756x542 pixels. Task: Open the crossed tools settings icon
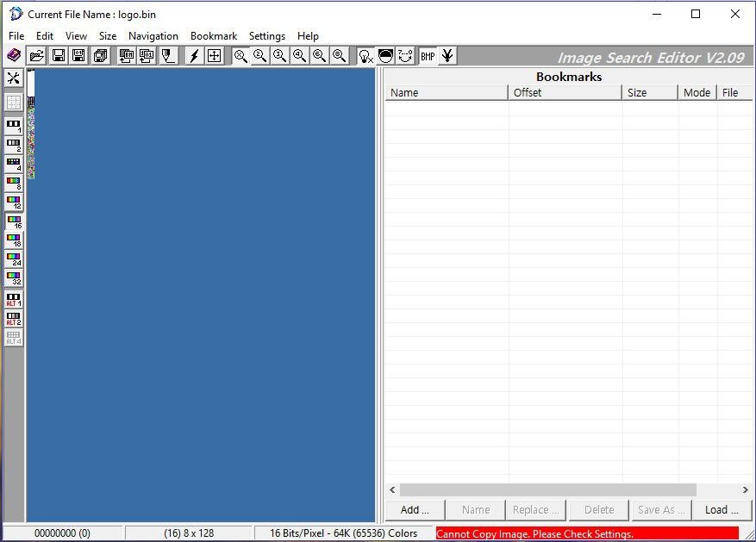point(14,78)
